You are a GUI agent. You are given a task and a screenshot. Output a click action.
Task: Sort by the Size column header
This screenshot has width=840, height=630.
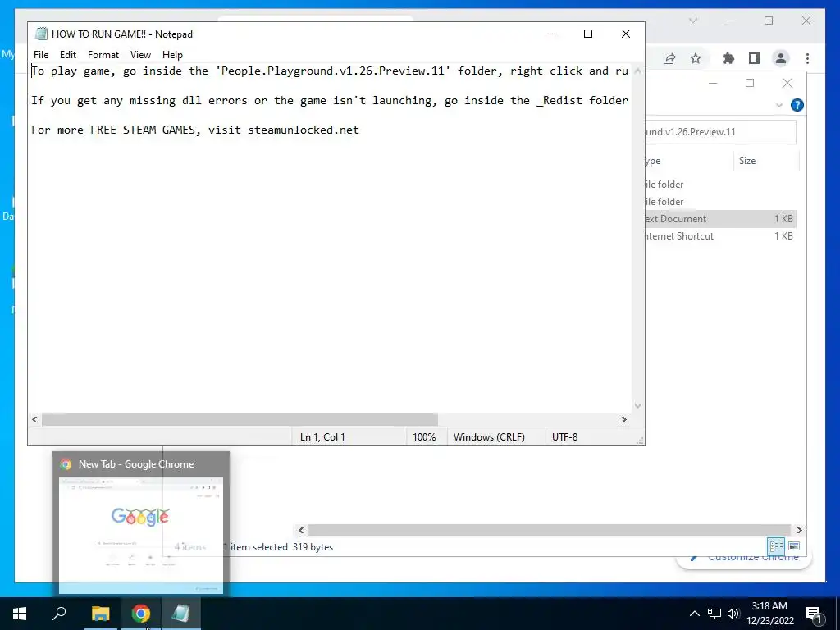pos(766,161)
